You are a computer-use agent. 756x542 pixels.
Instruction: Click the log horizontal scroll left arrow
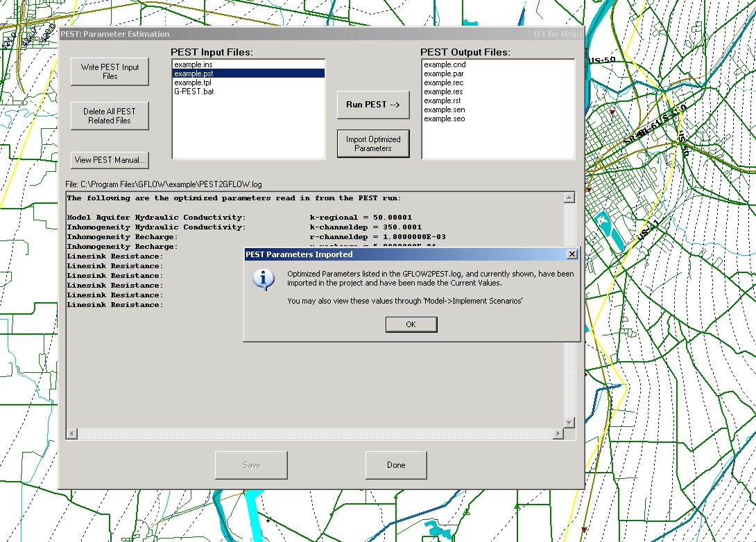72,434
